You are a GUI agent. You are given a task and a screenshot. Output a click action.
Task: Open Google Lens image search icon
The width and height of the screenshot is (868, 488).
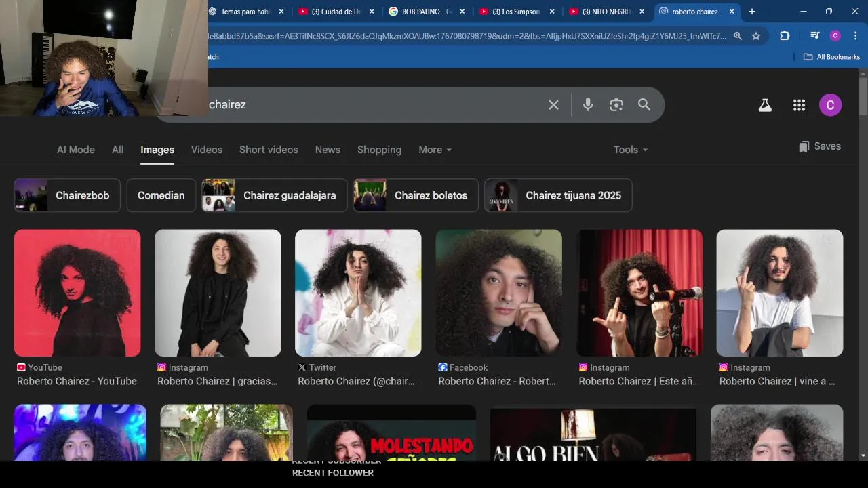click(616, 105)
